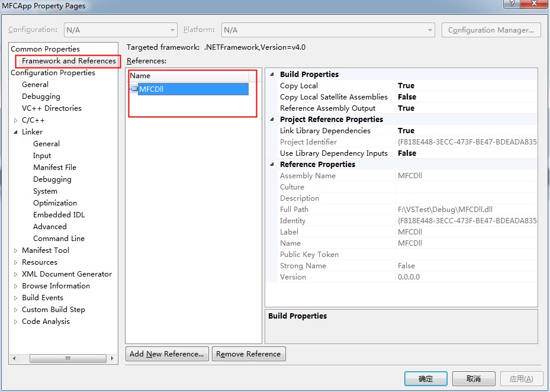The height and width of the screenshot is (392, 550).
Task: Expand the Build Events node
Action: (x=15, y=298)
